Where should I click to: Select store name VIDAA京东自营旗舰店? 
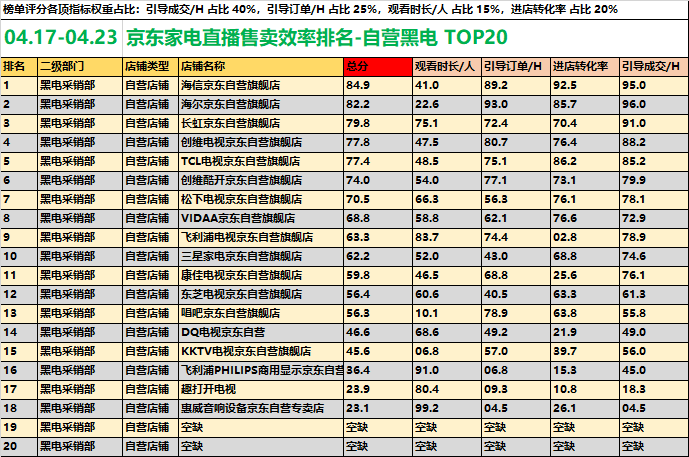click(238, 218)
